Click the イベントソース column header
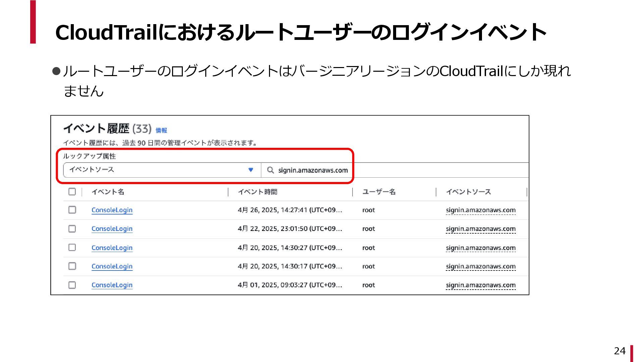Screen dimensions: 644x362 pos(468,192)
